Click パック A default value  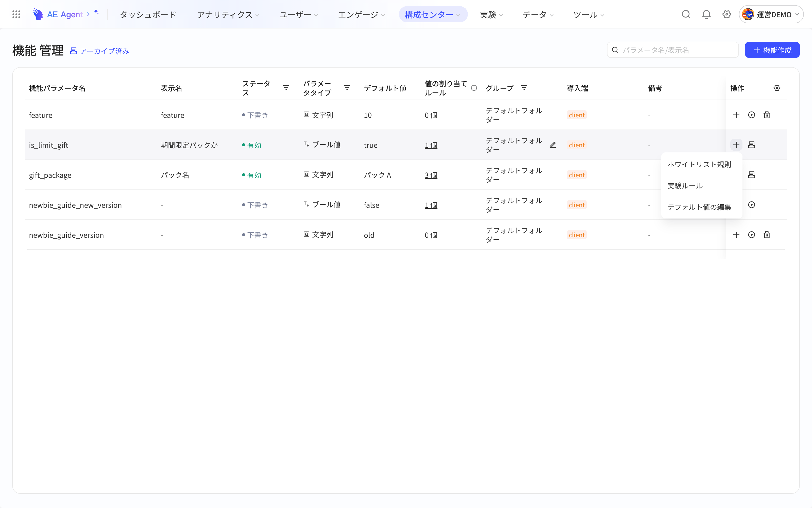tap(378, 175)
